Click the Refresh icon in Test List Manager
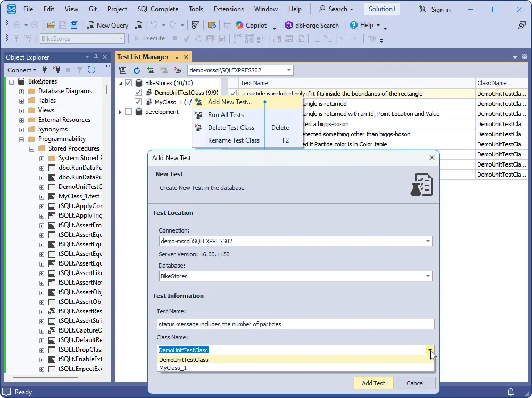The width and height of the screenshot is (532, 398). point(137,70)
